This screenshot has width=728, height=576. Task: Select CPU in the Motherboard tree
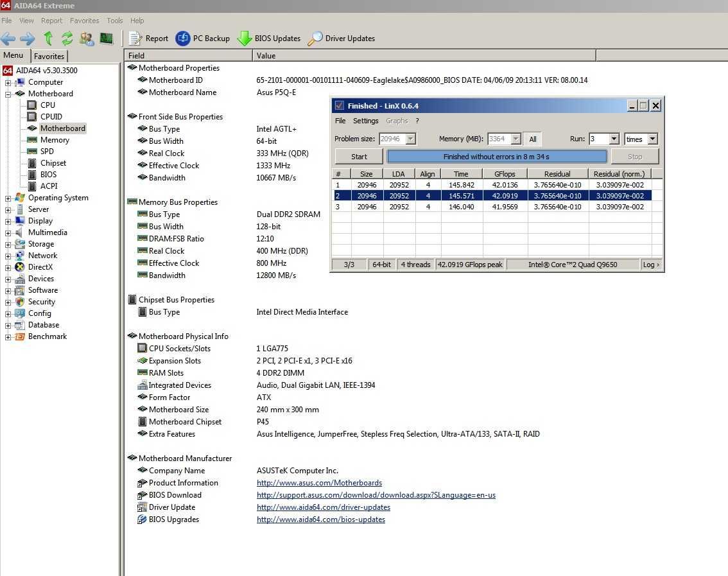(x=48, y=105)
